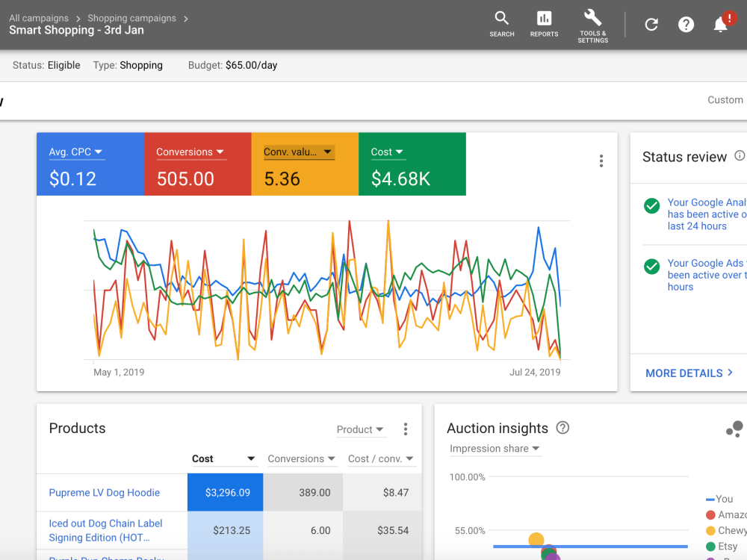Open Iced out Dog Chain Label product

tap(105, 530)
